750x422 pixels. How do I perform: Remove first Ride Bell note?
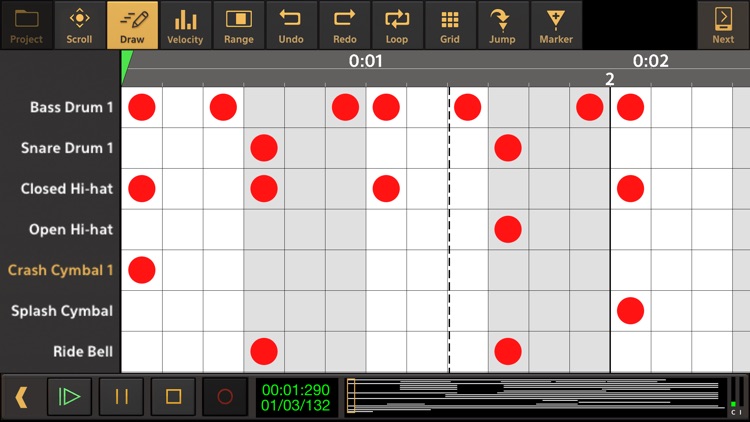point(264,351)
